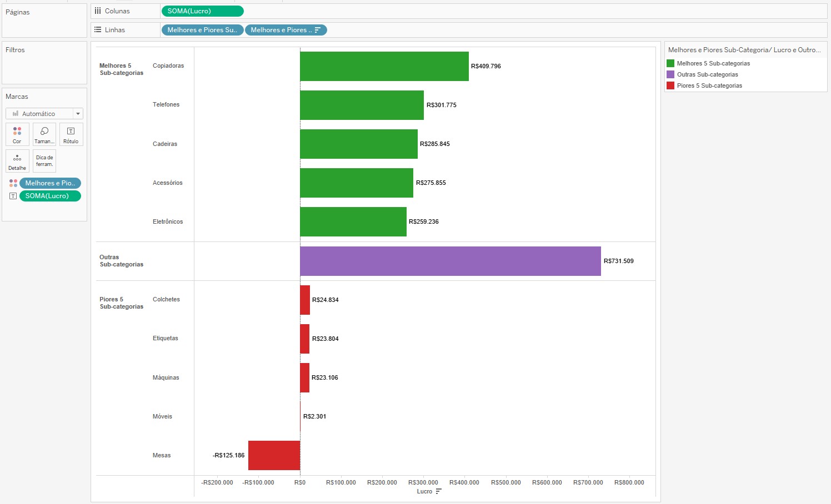Click the Acessórios row label
The width and height of the screenshot is (831, 504).
click(168, 183)
